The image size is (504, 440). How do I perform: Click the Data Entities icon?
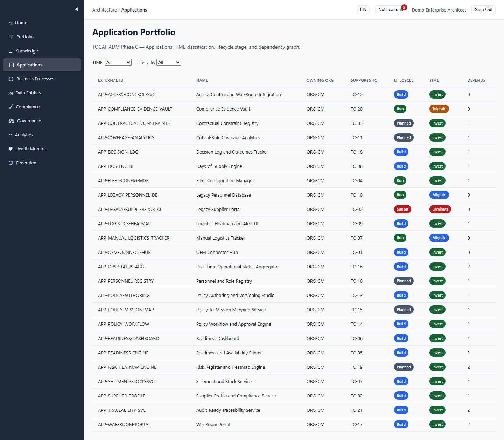(x=10, y=93)
